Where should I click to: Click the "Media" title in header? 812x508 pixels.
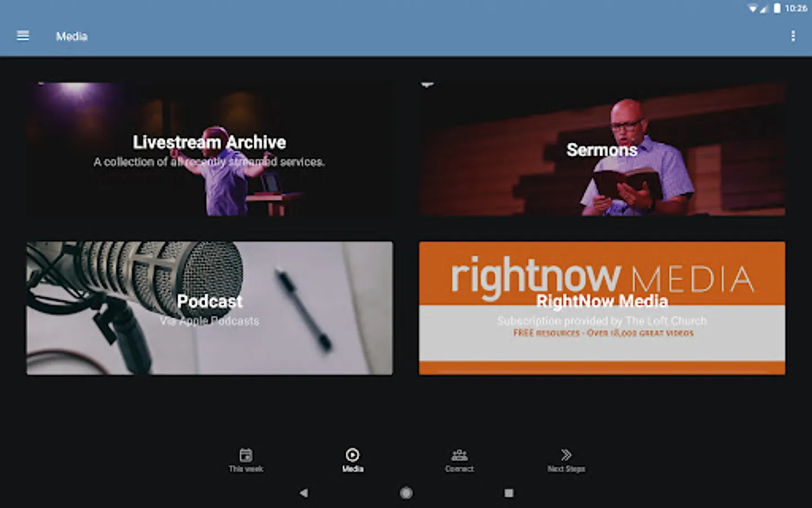pos(72,36)
